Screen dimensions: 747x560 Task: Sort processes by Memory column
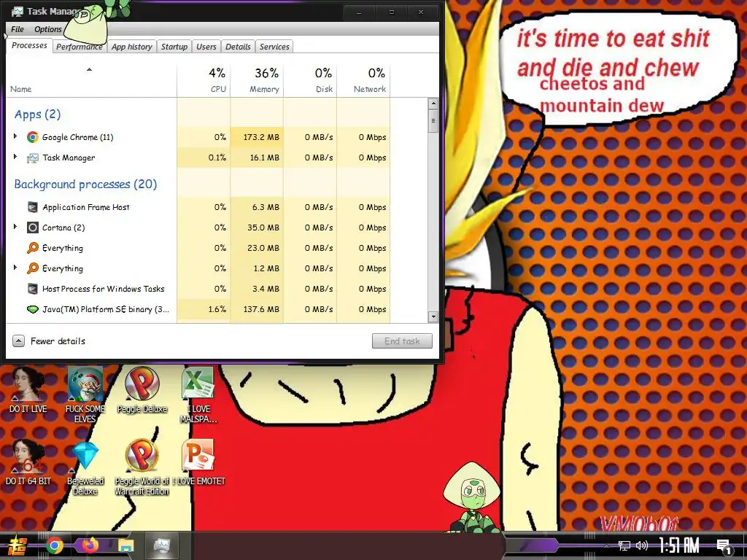(257, 80)
